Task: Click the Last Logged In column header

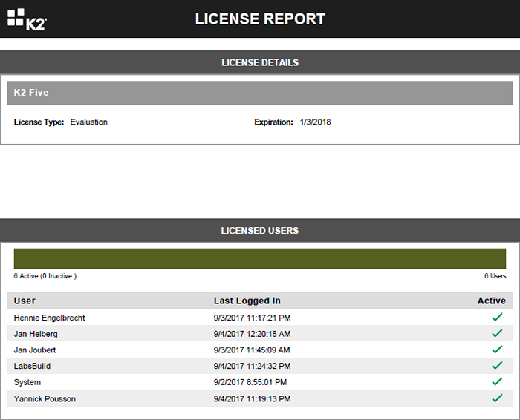Action: (247, 301)
